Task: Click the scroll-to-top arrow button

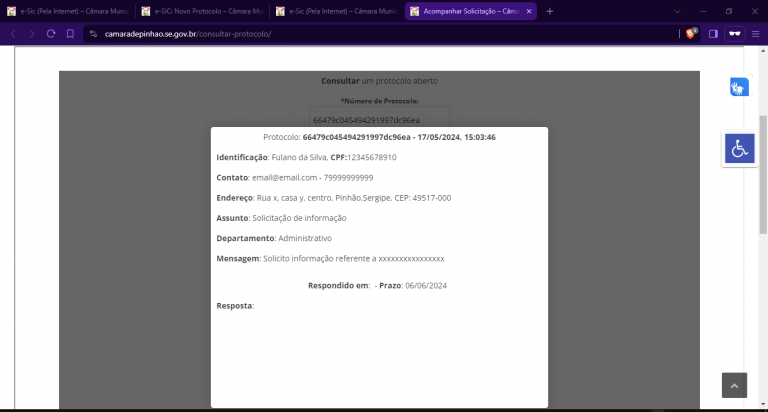Action: (734, 385)
